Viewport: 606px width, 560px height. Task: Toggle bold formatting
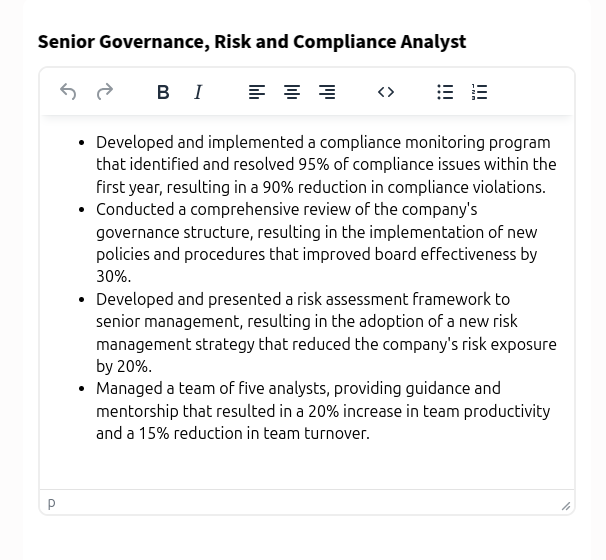pos(163,92)
